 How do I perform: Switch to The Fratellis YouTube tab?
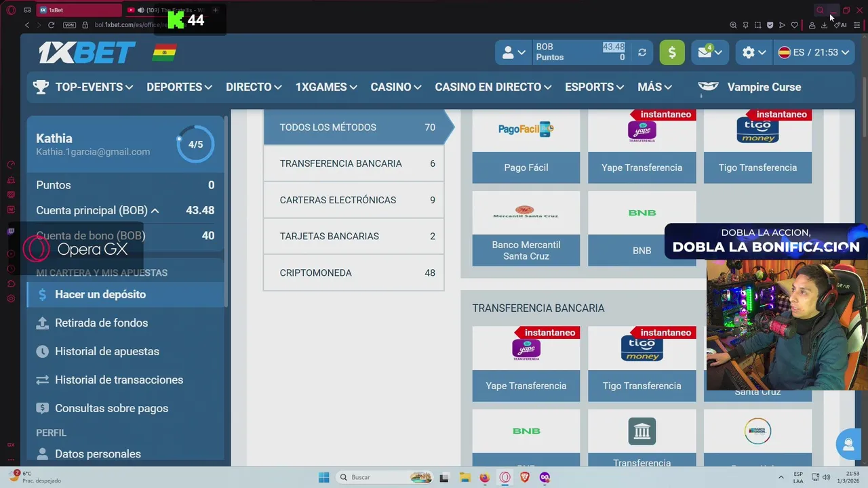click(x=166, y=10)
